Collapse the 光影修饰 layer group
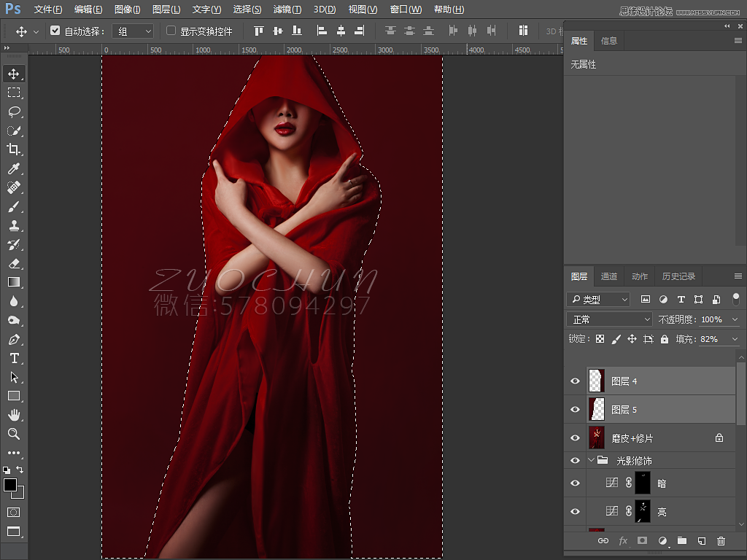Screen dimensions: 747x560 click(x=591, y=460)
